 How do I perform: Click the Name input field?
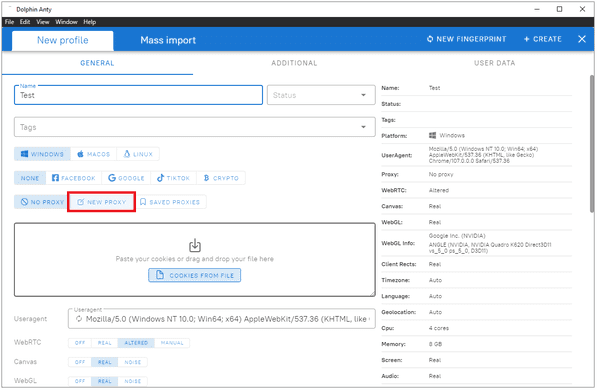139,95
